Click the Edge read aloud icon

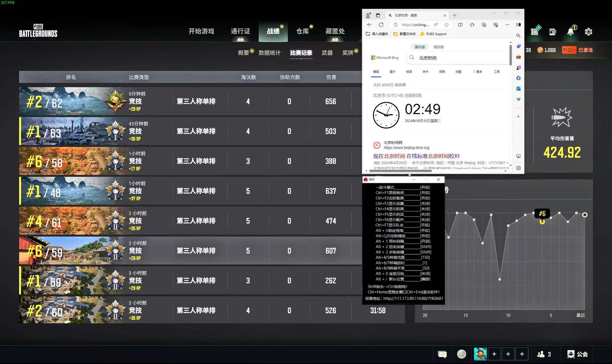coord(436,25)
